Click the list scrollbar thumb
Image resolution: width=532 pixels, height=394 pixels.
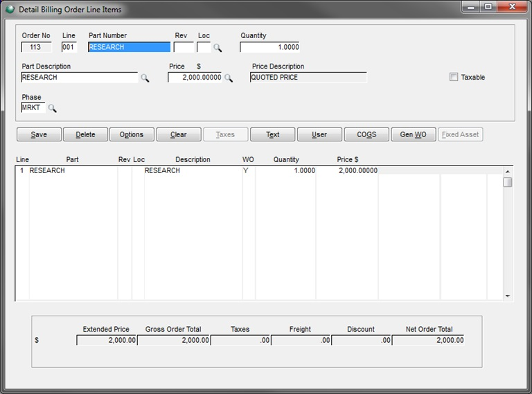tap(508, 182)
